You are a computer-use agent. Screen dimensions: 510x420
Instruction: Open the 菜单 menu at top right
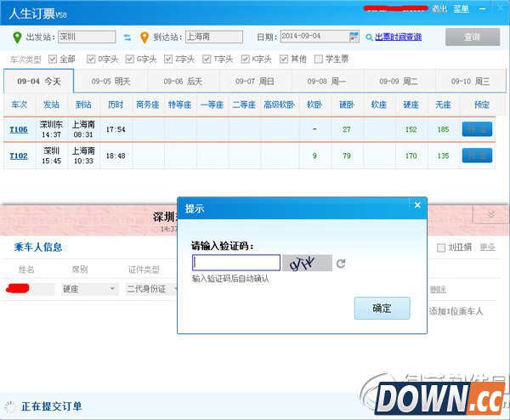tap(461, 9)
